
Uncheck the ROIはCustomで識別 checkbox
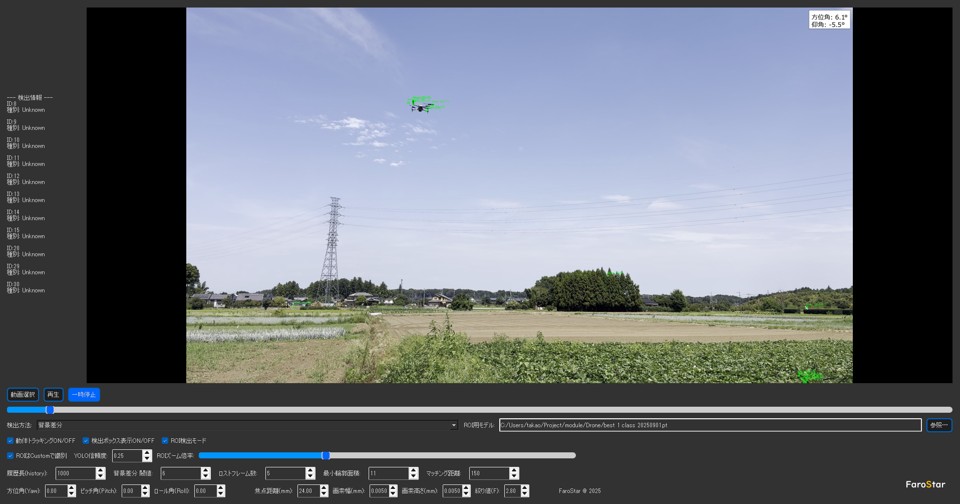coord(11,456)
